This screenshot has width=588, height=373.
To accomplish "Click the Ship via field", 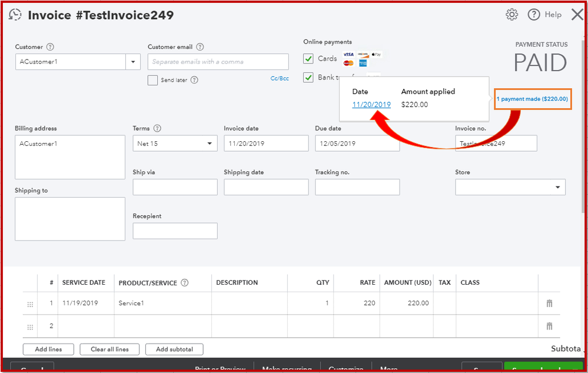I will (175, 187).
